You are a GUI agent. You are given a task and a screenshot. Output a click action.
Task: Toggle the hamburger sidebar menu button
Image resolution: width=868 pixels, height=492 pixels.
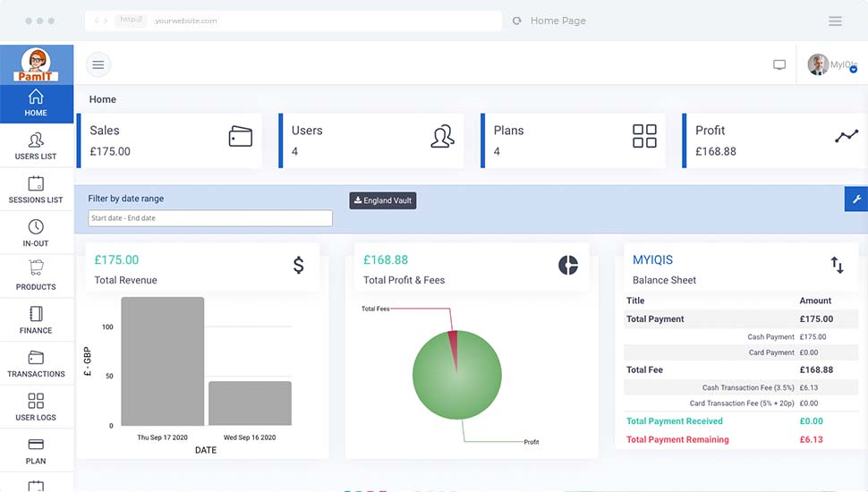pyautogui.click(x=98, y=64)
